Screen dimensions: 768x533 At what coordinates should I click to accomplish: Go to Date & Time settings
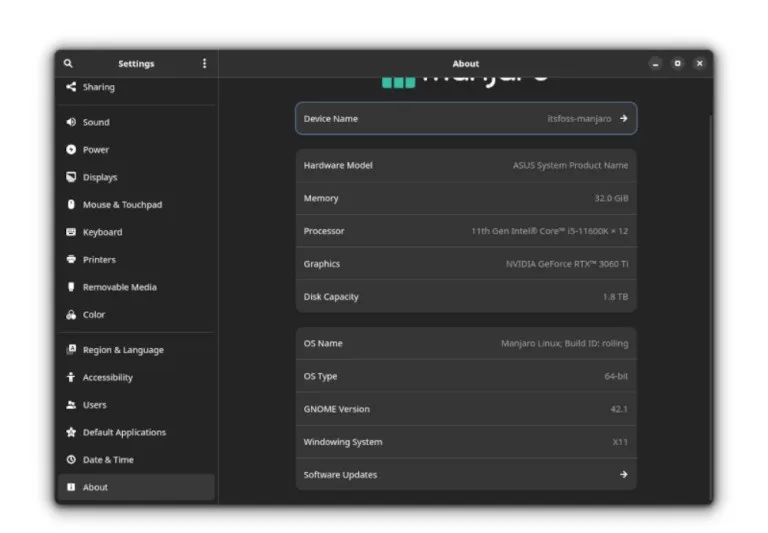tap(136, 460)
